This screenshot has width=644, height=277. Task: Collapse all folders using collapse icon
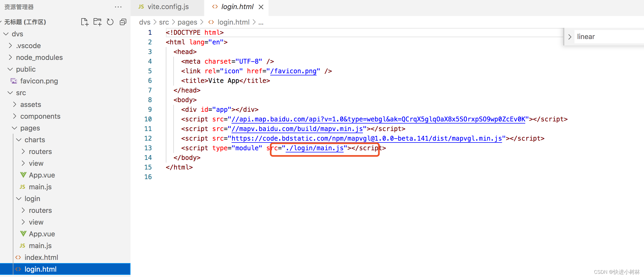click(123, 22)
